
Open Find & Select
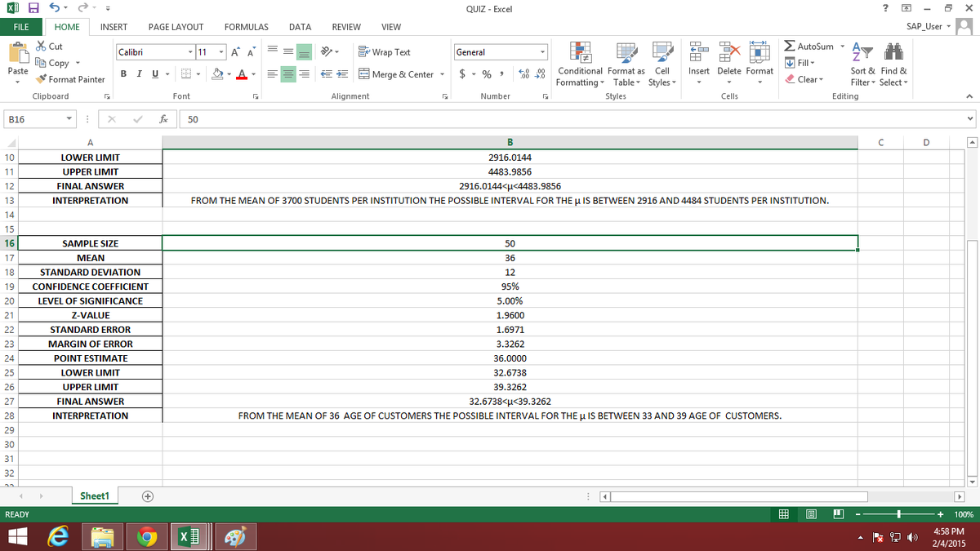[892, 64]
